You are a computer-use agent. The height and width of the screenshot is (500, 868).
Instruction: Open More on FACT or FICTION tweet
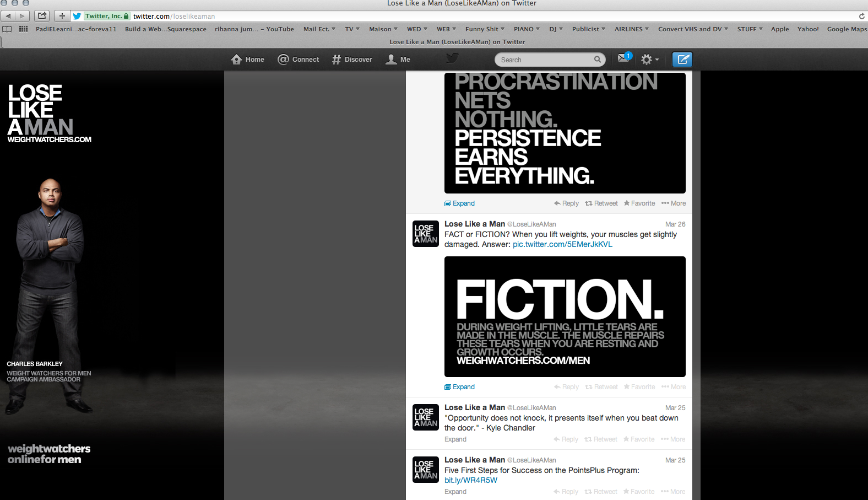673,387
